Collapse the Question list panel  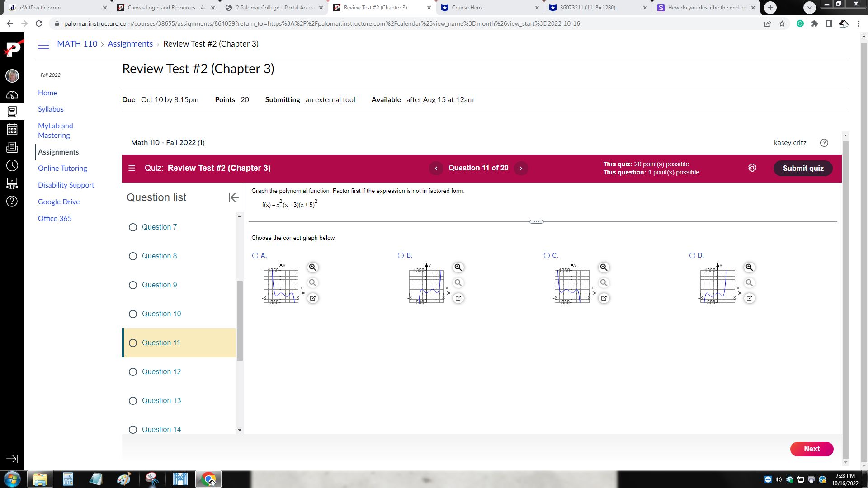click(x=233, y=197)
